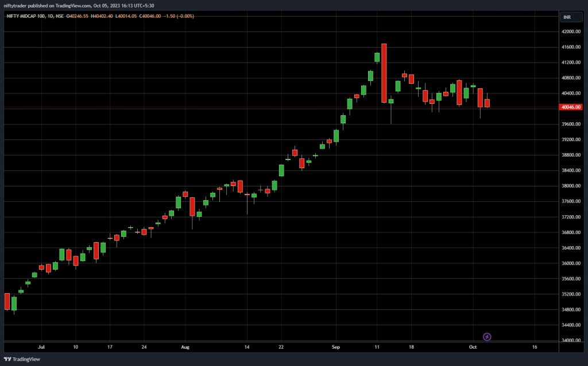
Task: Click the purple lightning bolt icon
Action: (x=487, y=337)
